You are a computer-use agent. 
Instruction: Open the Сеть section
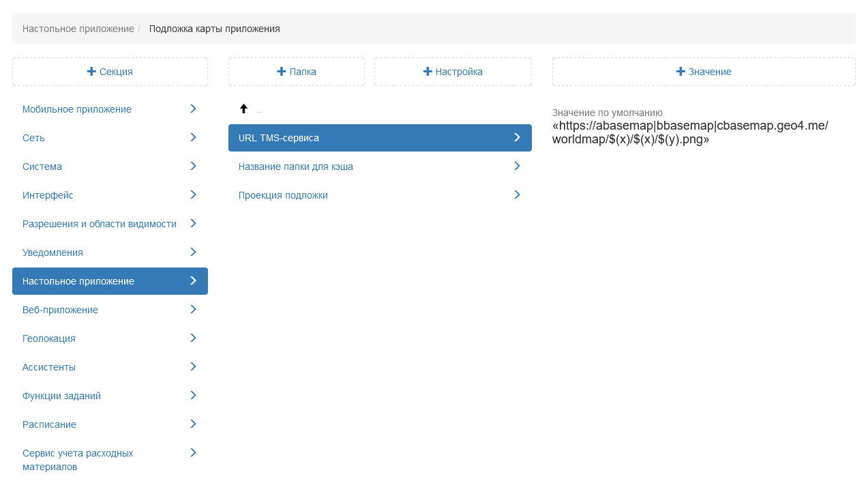(x=33, y=138)
